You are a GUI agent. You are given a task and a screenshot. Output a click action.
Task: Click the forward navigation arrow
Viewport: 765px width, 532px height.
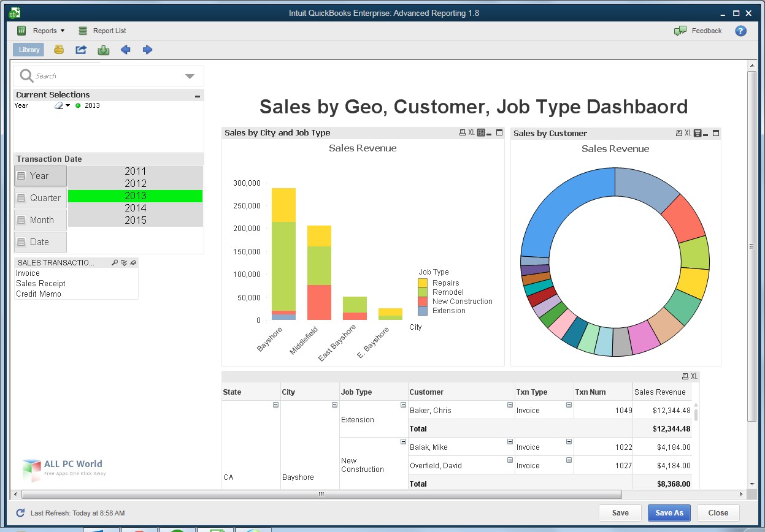147,50
